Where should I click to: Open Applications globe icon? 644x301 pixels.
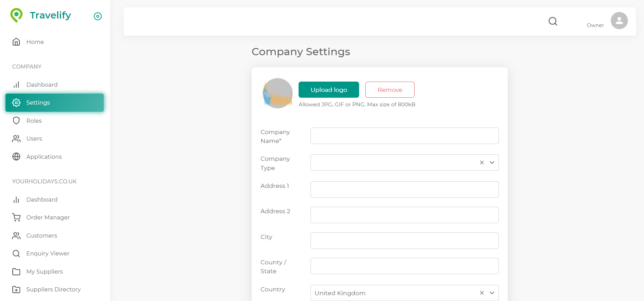click(16, 157)
